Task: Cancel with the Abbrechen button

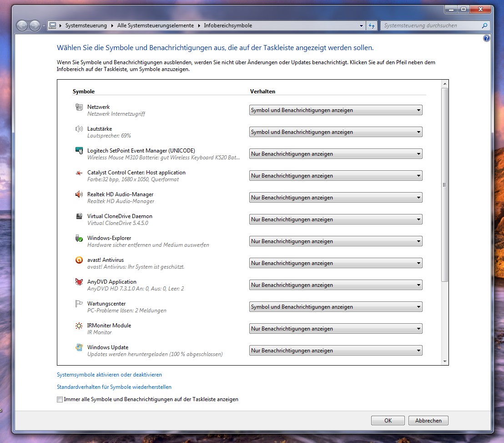Action: [428, 421]
